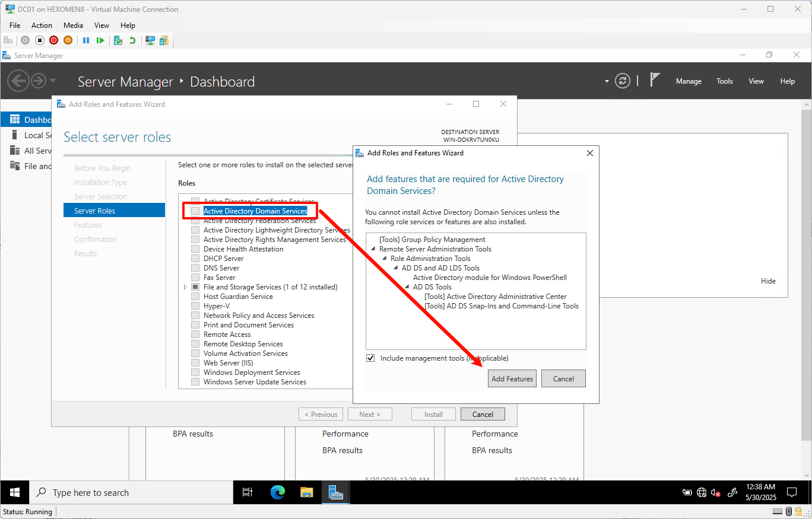Check the Web Server (IIS) checkbox
Image resolution: width=812 pixels, height=519 pixels.
tap(195, 363)
